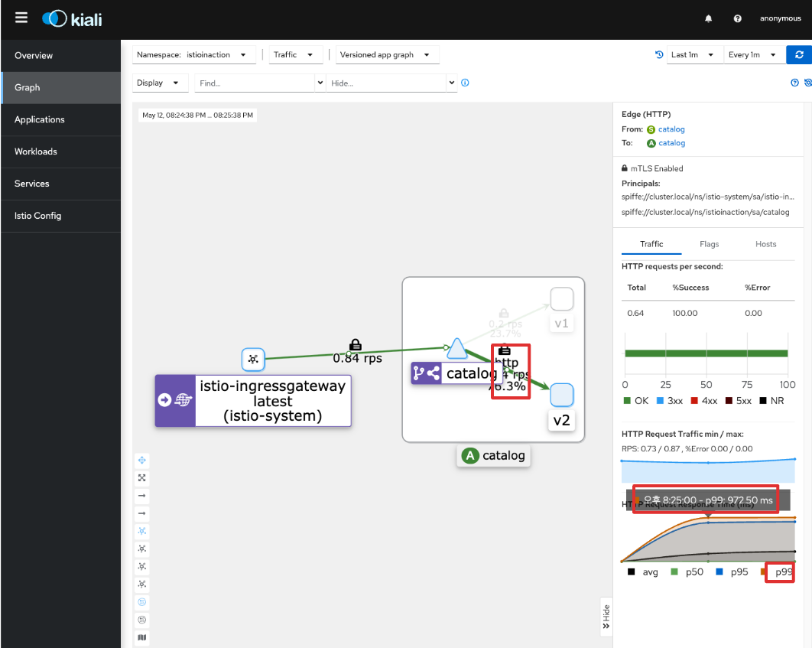Open the hamburger navigation menu
This screenshot has width=812, height=648.
(x=21, y=18)
